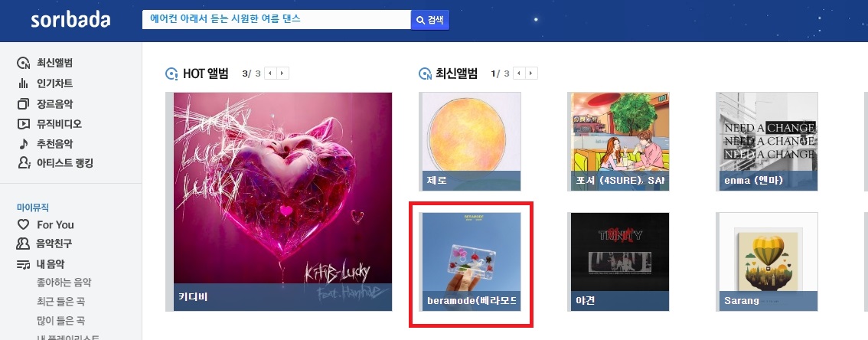The height and width of the screenshot is (340, 868).
Task: Open 최근 들은 곡 link
Action: pos(61,302)
